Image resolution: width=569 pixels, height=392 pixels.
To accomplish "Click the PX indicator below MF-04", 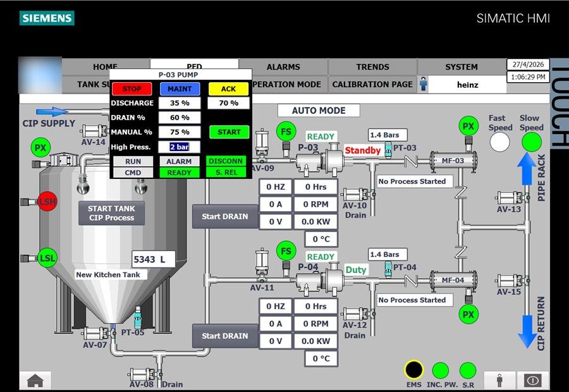I will [x=468, y=314].
